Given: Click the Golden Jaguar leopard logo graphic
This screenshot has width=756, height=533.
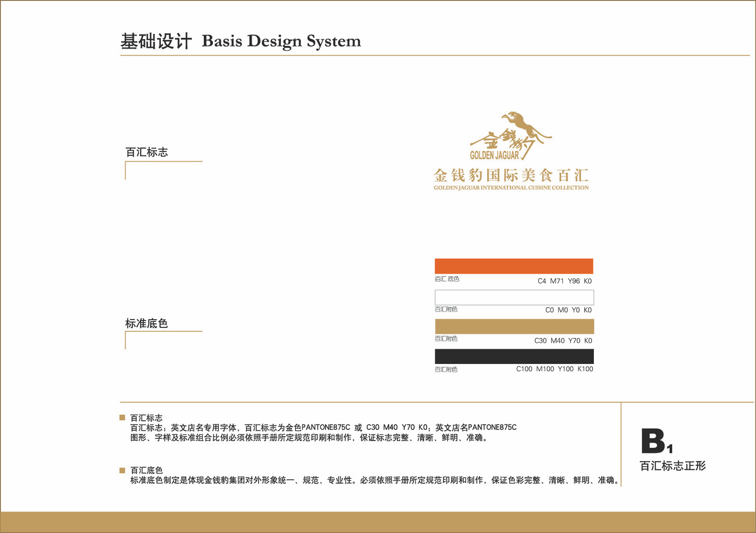Looking at the screenshot, I should pos(511,136).
